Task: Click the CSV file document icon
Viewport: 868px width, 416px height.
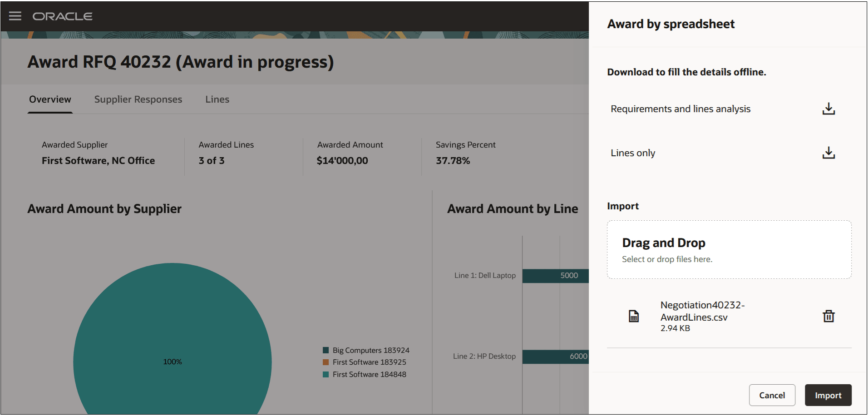Action: pyautogui.click(x=634, y=316)
